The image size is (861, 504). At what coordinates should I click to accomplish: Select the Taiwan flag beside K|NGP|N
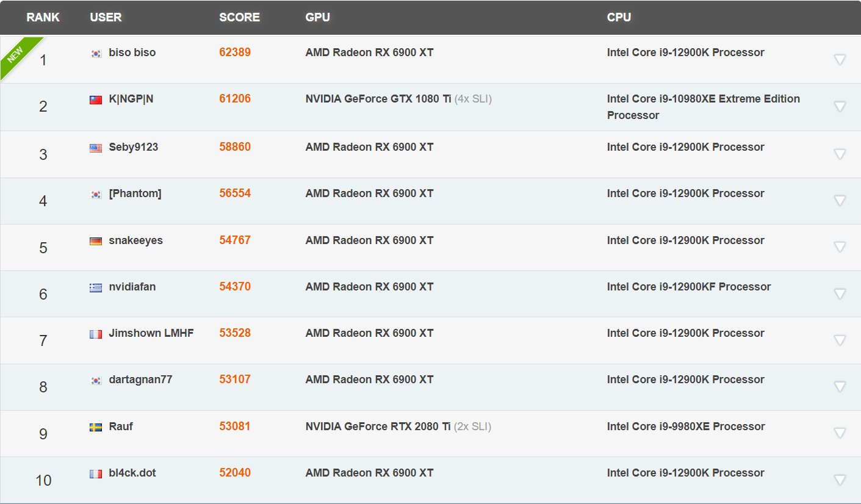(96, 98)
